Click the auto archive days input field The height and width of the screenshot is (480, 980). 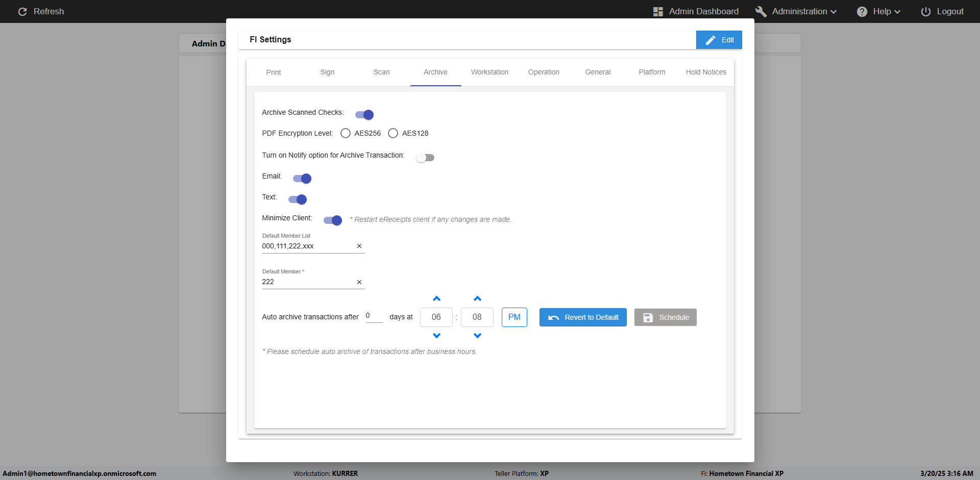click(374, 316)
